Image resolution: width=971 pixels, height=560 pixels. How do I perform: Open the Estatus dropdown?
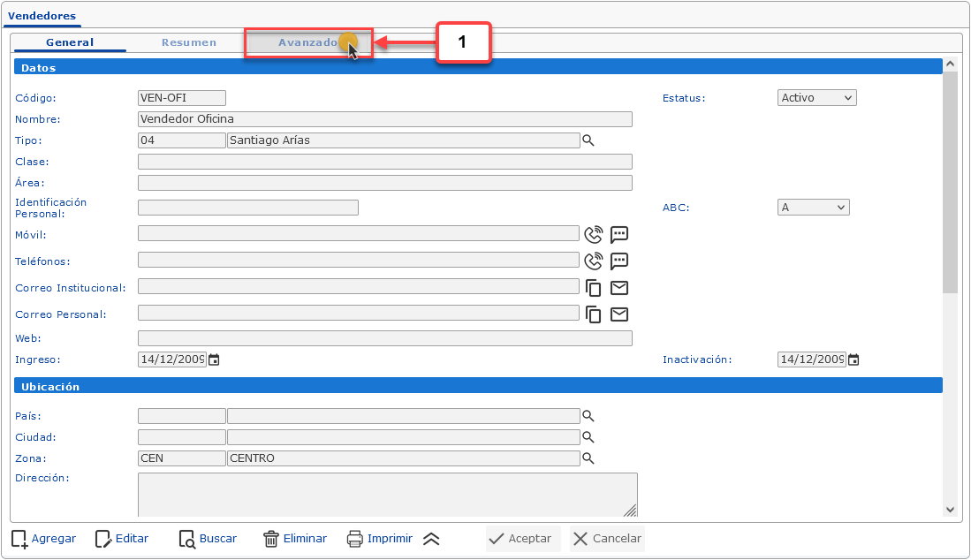816,98
